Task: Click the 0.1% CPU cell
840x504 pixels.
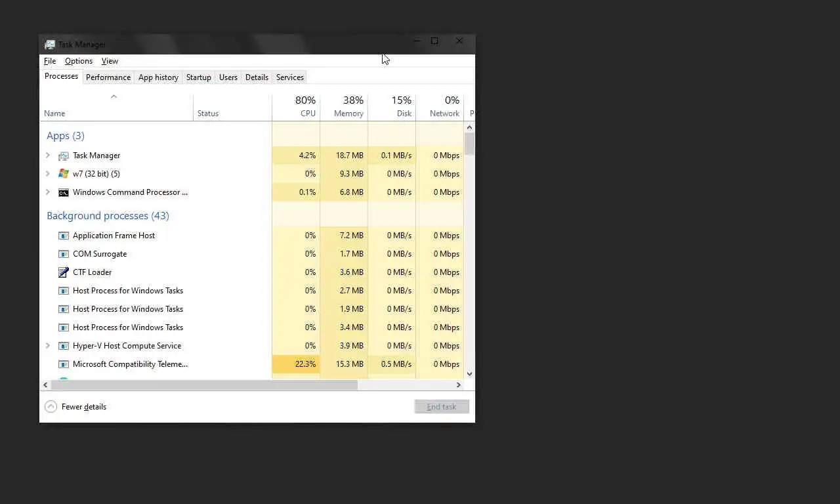Action: 296,192
